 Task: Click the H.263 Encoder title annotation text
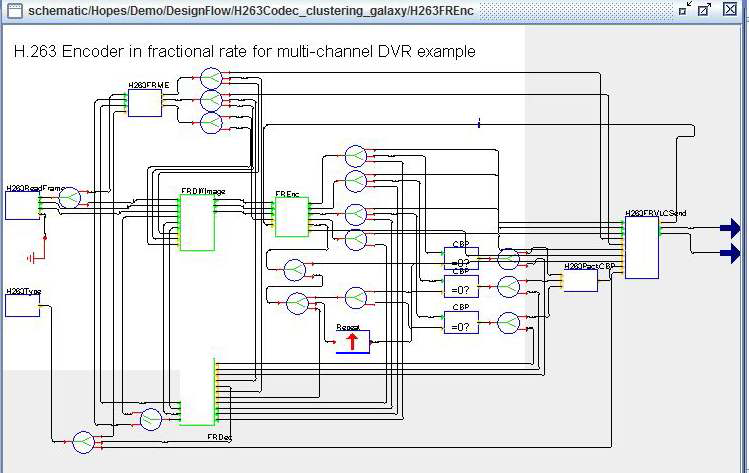click(244, 51)
